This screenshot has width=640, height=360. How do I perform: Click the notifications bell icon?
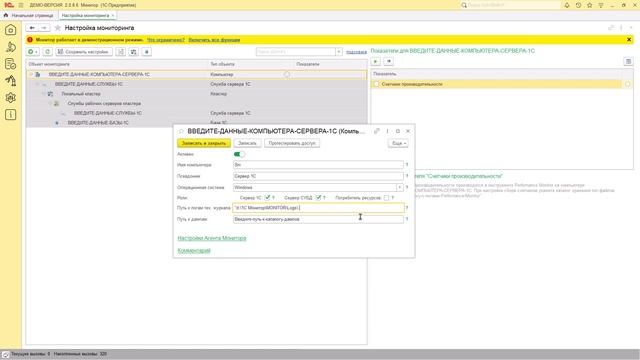[x=567, y=5]
